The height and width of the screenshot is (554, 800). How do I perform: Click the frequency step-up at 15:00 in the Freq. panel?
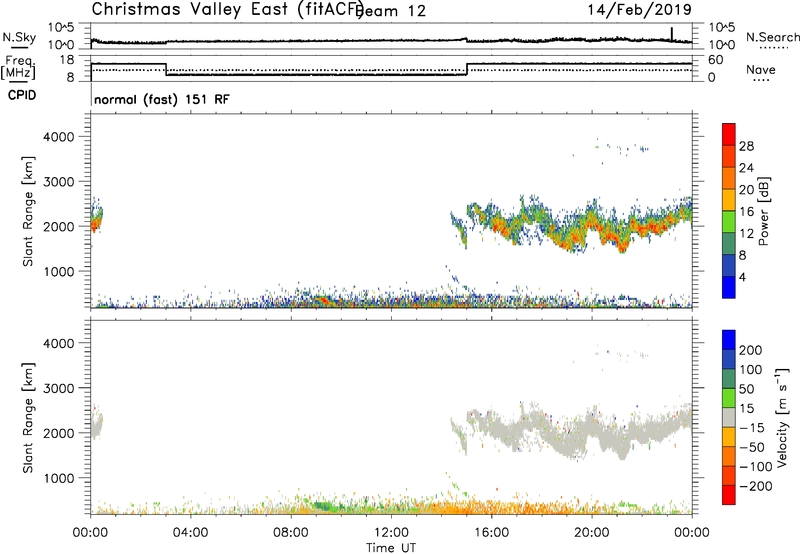tap(467, 69)
